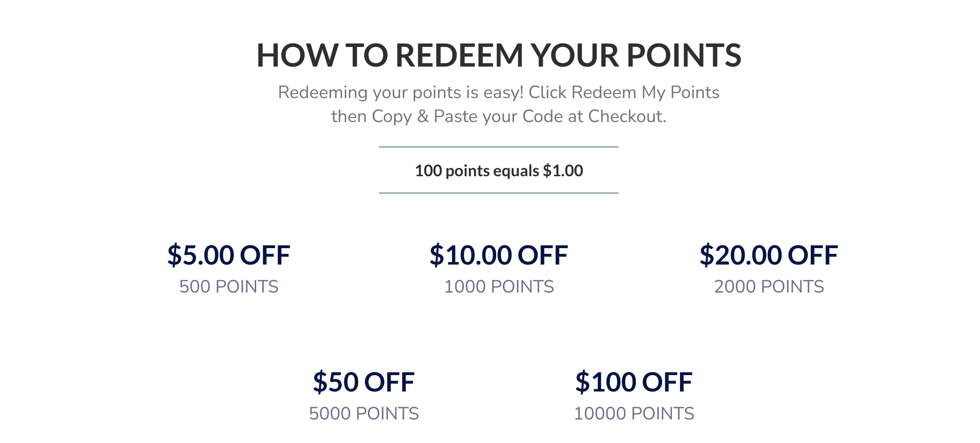
Task: Click the 100 points equals $1.00 text
Action: coord(499,171)
